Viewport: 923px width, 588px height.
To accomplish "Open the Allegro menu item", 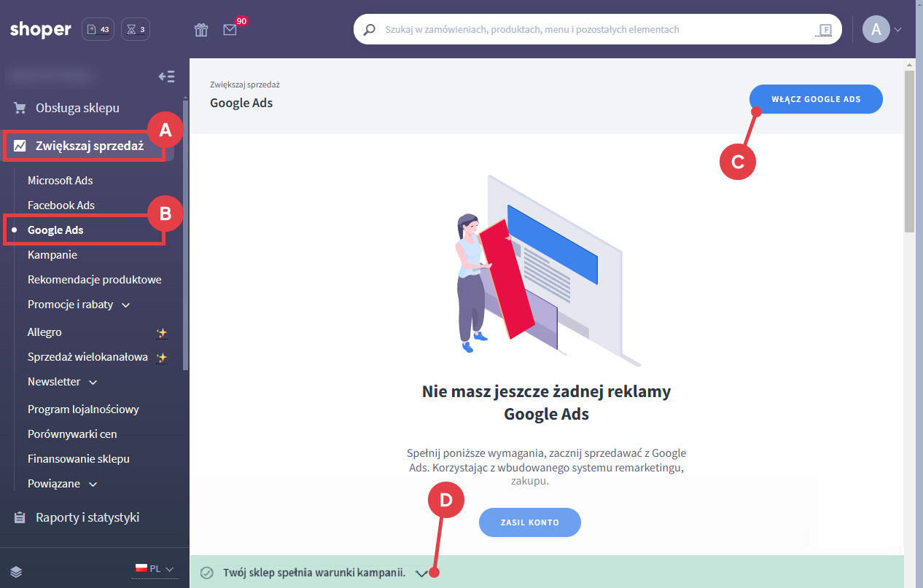I will coord(44,332).
